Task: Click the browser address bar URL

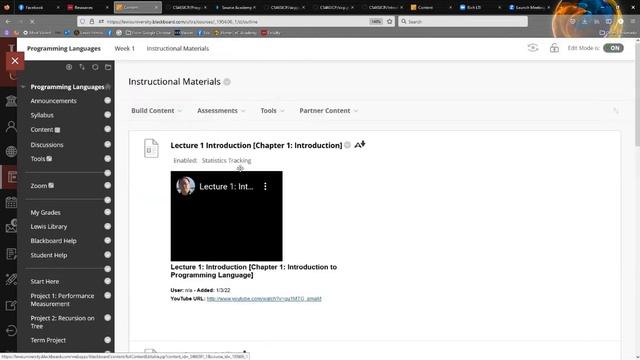Action: pos(237,22)
